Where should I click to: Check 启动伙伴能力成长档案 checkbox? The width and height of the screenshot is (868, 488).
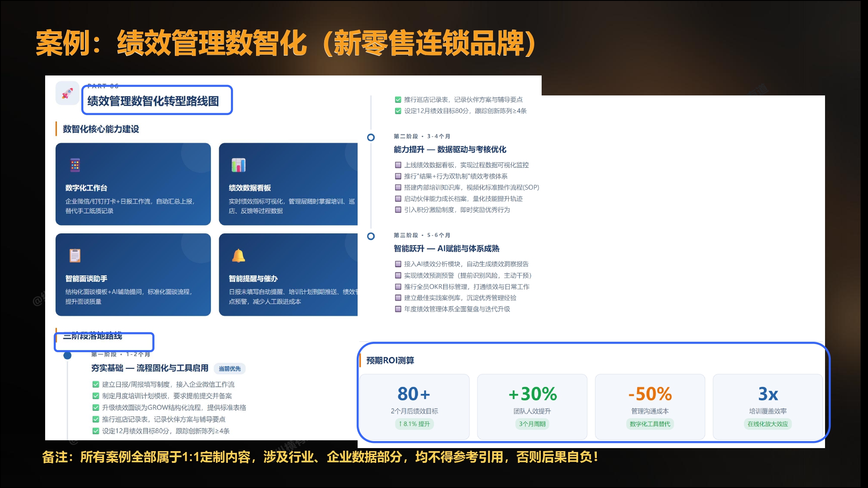pos(398,199)
